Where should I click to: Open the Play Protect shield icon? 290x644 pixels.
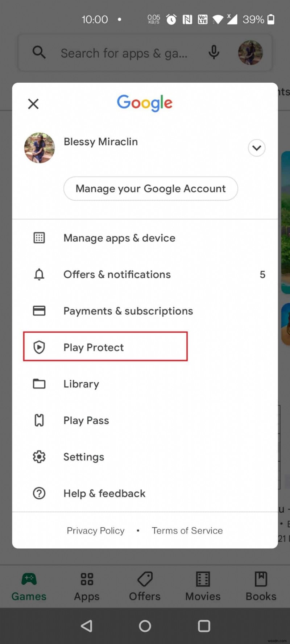tap(39, 347)
